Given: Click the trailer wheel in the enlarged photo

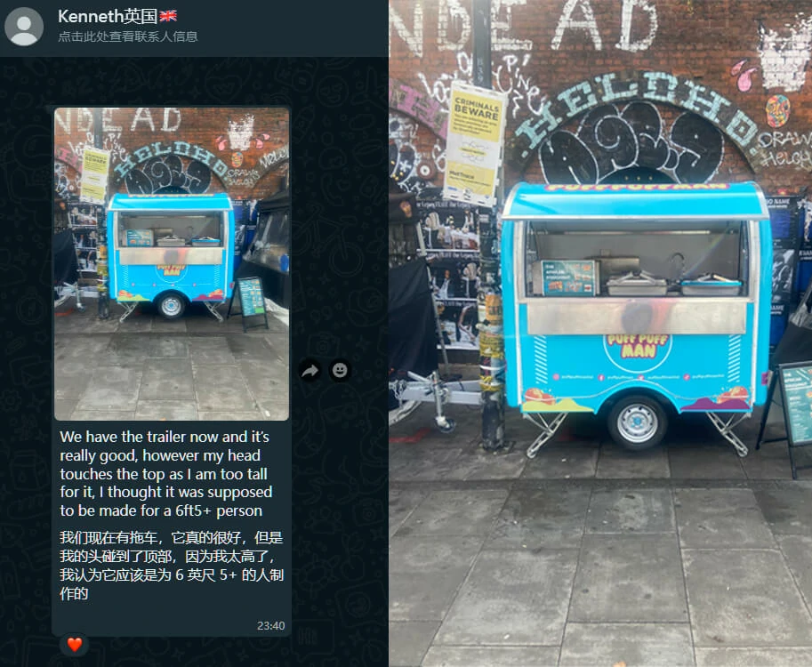Looking at the screenshot, I should (637, 423).
